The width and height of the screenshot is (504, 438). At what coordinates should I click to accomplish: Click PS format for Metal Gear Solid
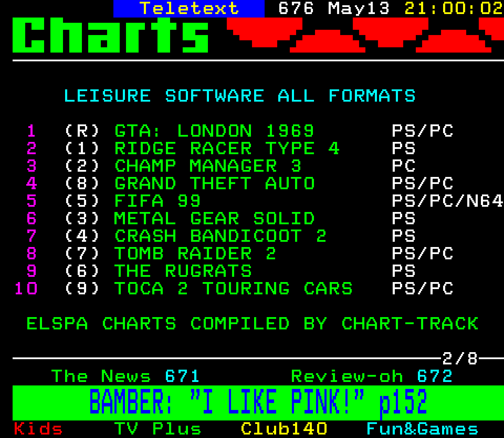pos(404,218)
